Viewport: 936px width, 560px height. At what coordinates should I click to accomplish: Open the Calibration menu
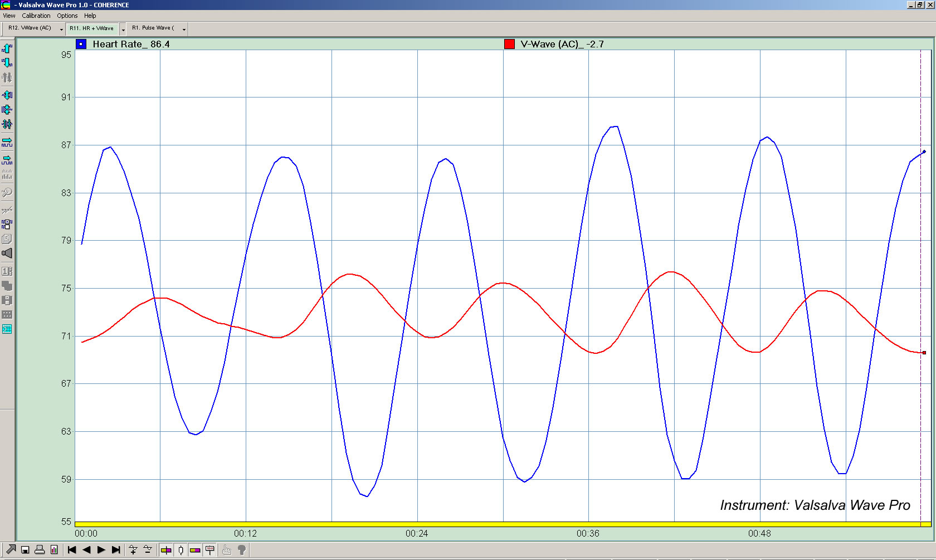(x=36, y=16)
